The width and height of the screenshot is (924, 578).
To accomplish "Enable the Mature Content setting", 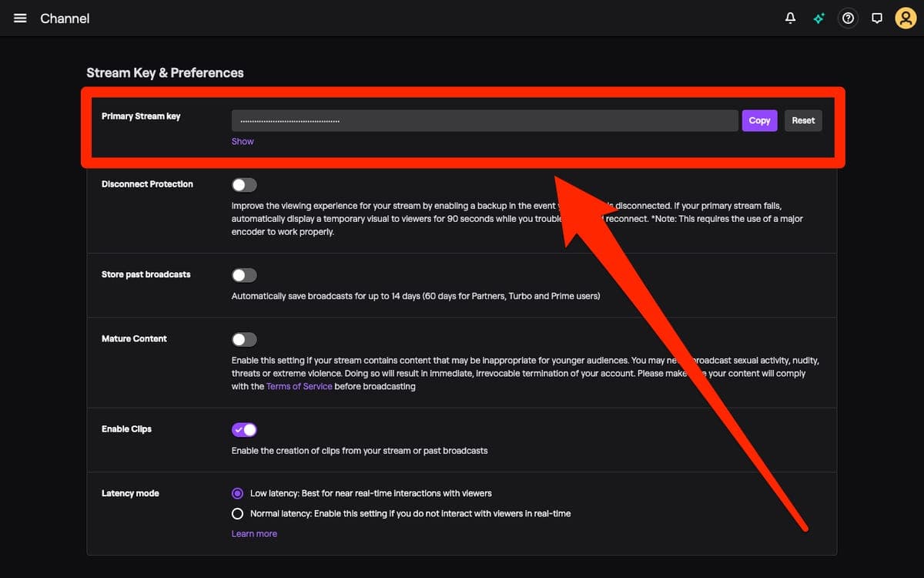I will [x=244, y=339].
